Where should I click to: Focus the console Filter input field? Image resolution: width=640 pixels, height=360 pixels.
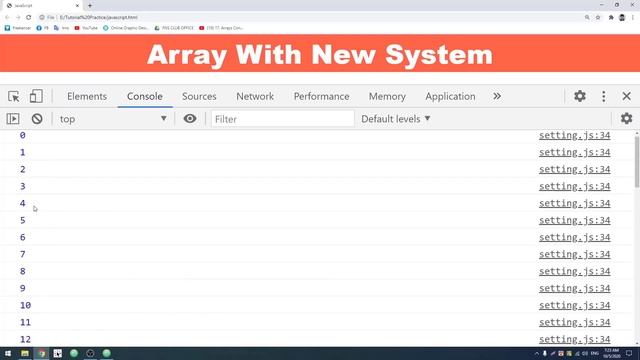282,119
